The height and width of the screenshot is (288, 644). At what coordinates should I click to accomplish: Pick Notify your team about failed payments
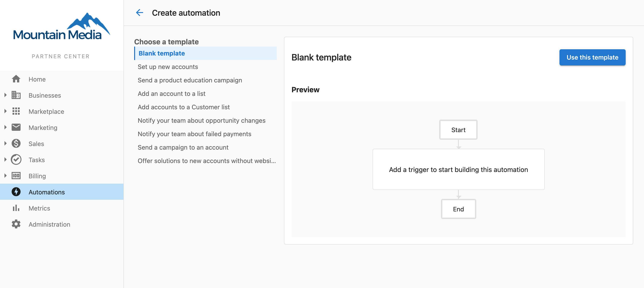click(205, 134)
